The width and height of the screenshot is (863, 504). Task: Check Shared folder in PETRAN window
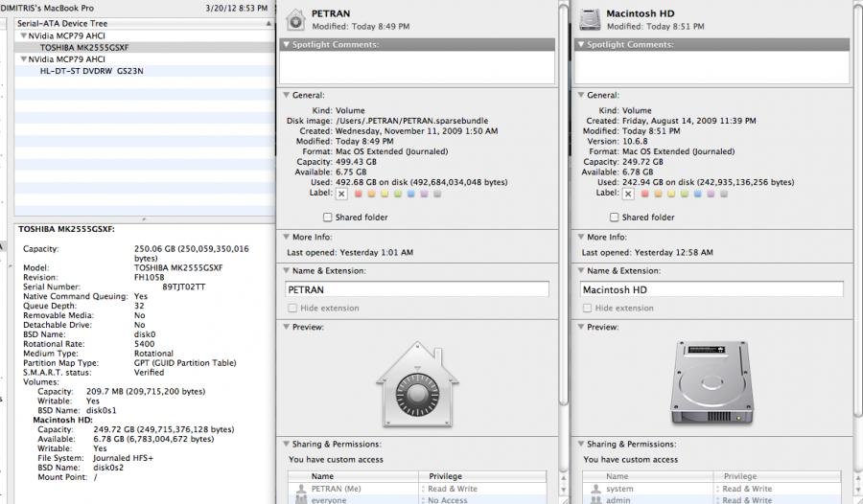tap(328, 218)
